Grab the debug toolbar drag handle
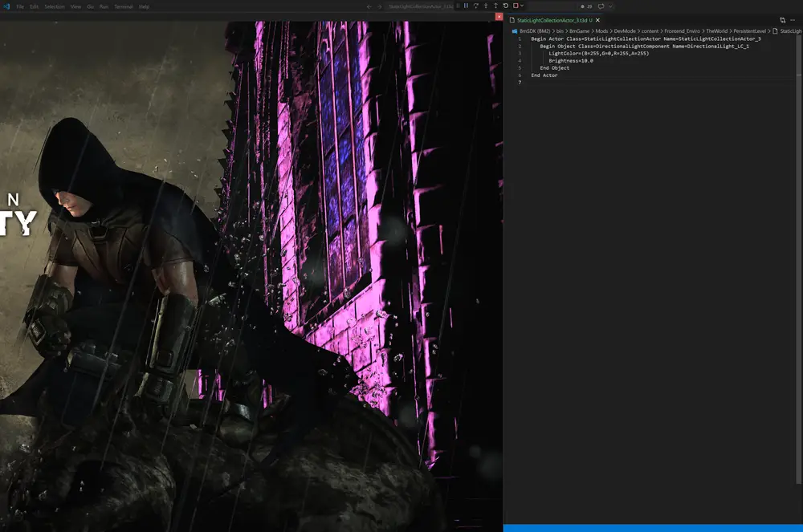The image size is (803, 532). (x=458, y=6)
